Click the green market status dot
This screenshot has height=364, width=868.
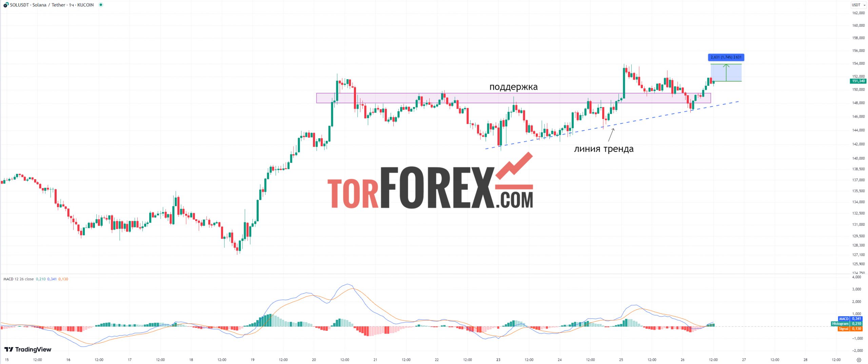pos(101,5)
